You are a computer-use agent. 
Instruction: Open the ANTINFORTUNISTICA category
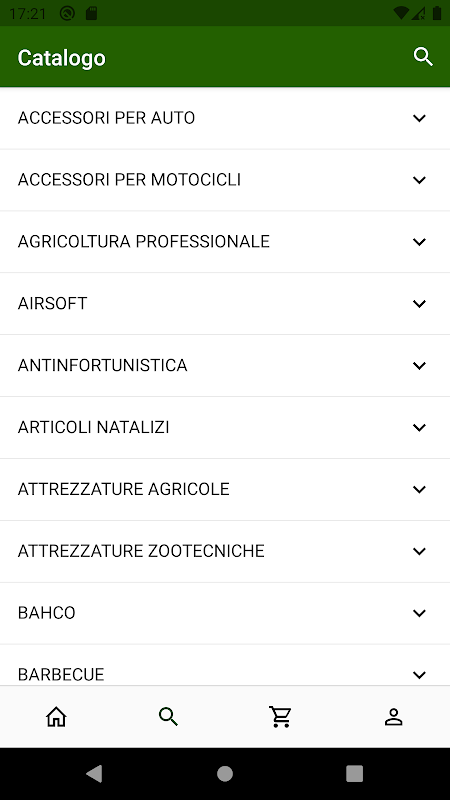(225, 366)
